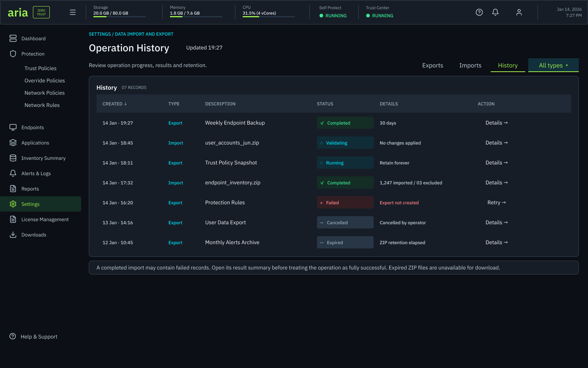Click the Validating status badge
The width and height of the screenshot is (588, 368).
[x=345, y=143]
